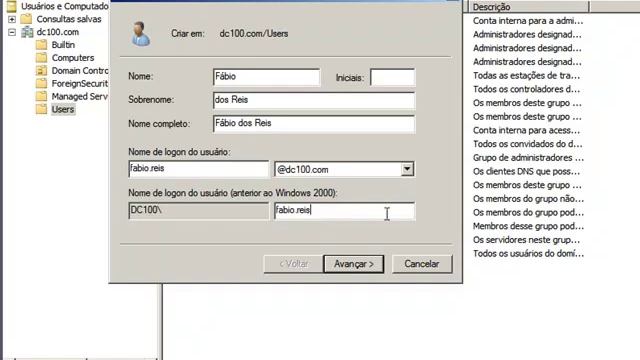640x360 pixels.
Task: Click the Users folder icon in tree
Action: [x=41, y=109]
